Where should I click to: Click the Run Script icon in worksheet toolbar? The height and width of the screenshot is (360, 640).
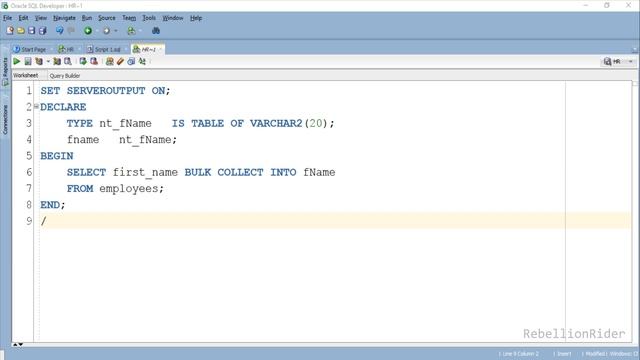[x=28, y=62]
